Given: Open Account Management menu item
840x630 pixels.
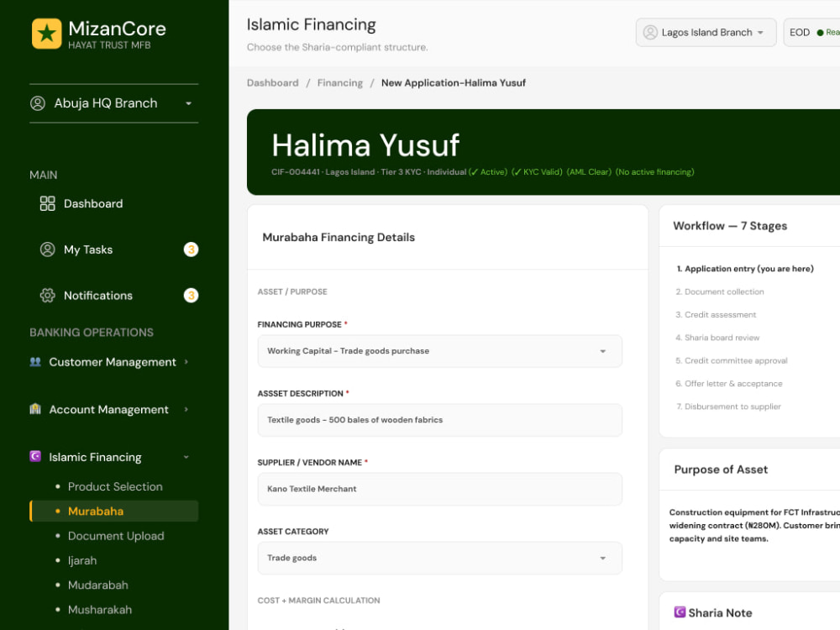Looking at the screenshot, I should 108,409.
